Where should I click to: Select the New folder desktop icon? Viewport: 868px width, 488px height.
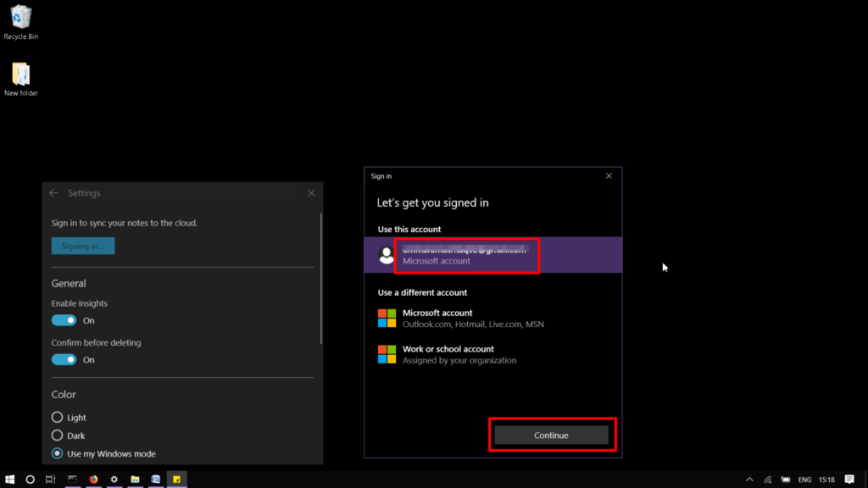coord(21,79)
